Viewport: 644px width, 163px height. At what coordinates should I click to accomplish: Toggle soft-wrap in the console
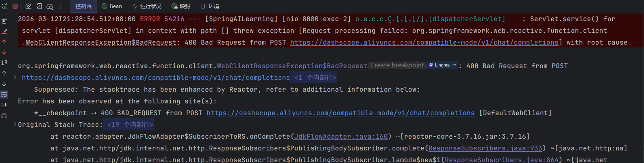(x=4, y=94)
